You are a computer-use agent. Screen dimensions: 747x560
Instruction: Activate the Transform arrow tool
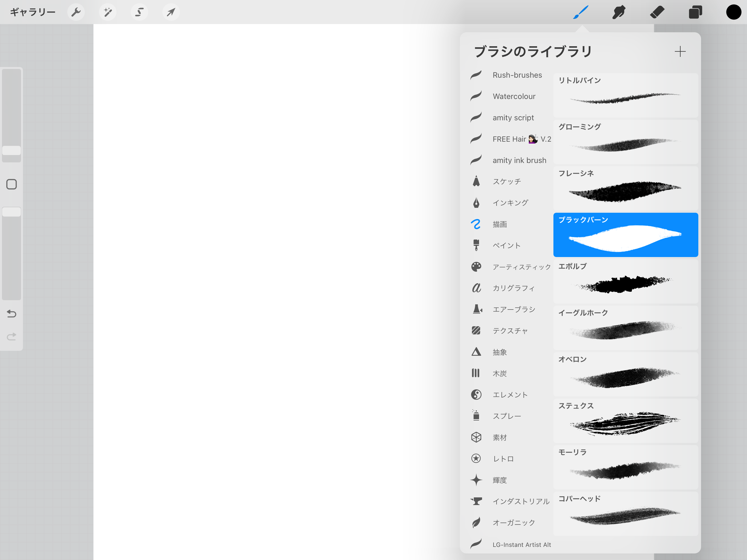point(171,13)
